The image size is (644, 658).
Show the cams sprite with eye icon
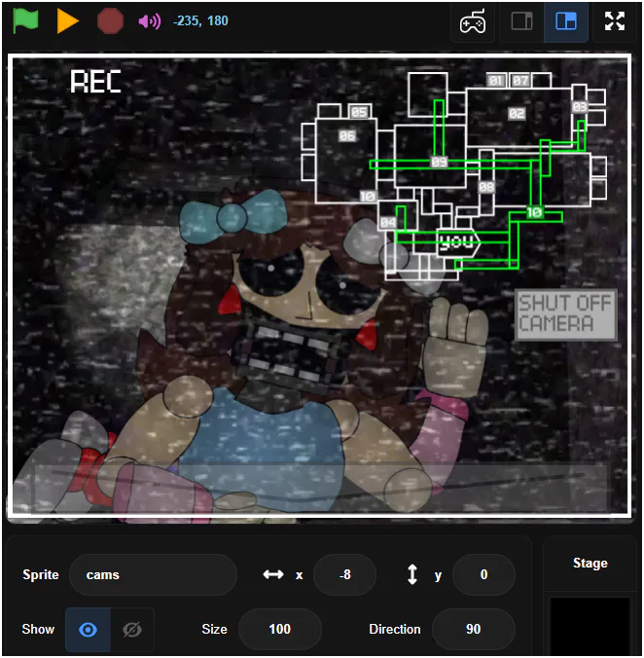pos(88,630)
